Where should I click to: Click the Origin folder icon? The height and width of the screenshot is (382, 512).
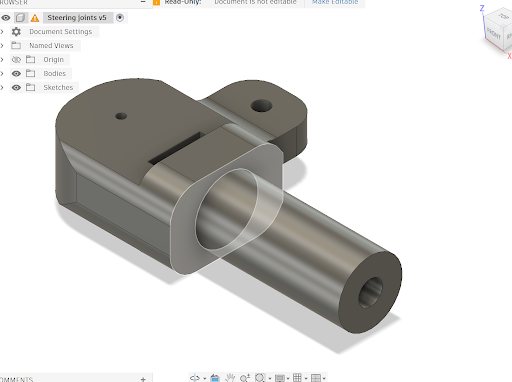click(x=30, y=59)
